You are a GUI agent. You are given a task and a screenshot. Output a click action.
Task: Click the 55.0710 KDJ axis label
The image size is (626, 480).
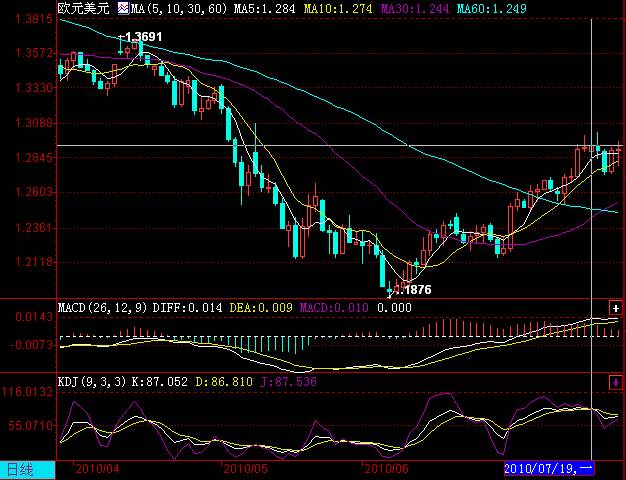click(31, 425)
